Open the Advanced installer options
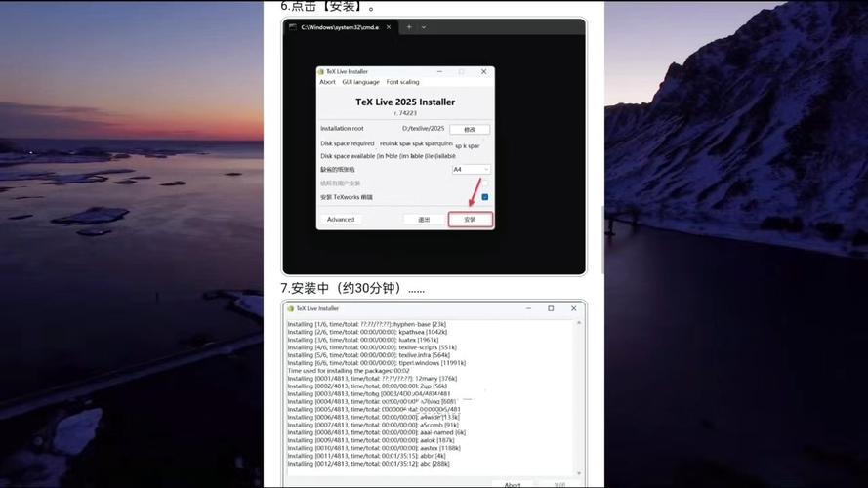 (x=341, y=220)
